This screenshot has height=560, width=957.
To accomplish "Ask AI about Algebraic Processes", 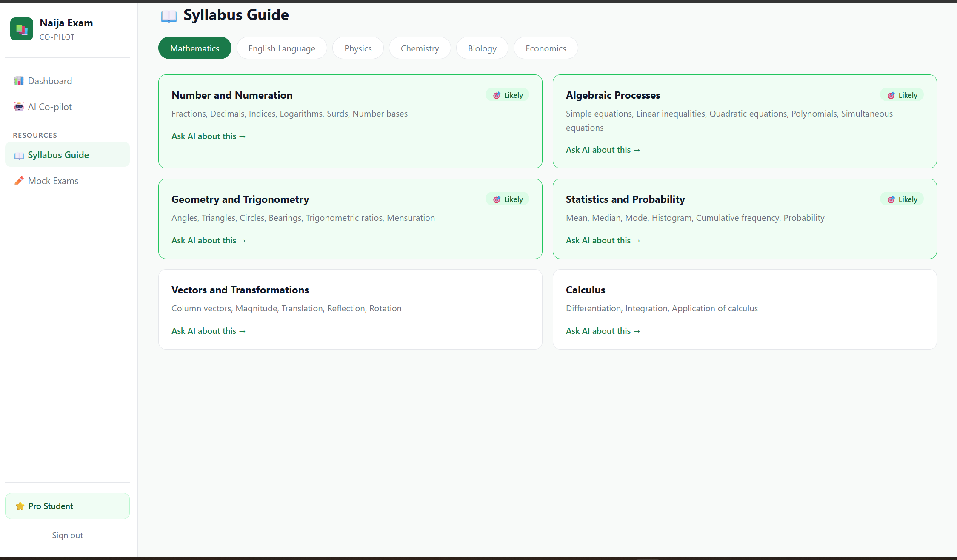I will (x=603, y=150).
